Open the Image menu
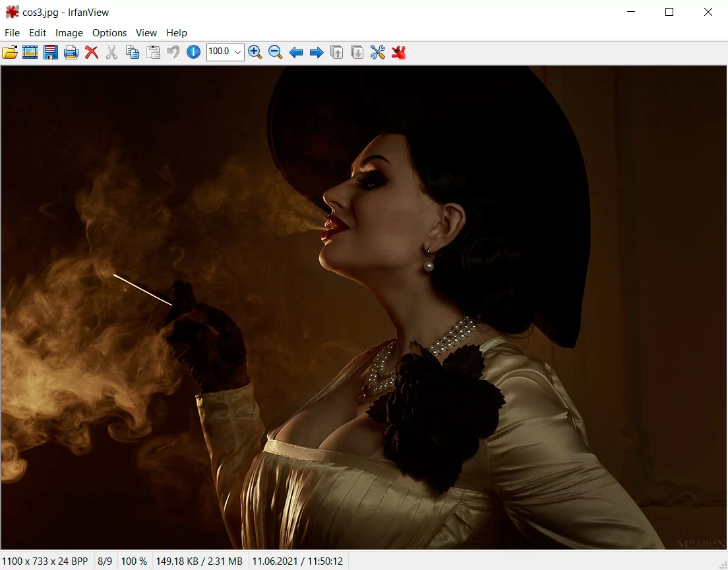Screen dimensions: 728x570 tap(69, 33)
